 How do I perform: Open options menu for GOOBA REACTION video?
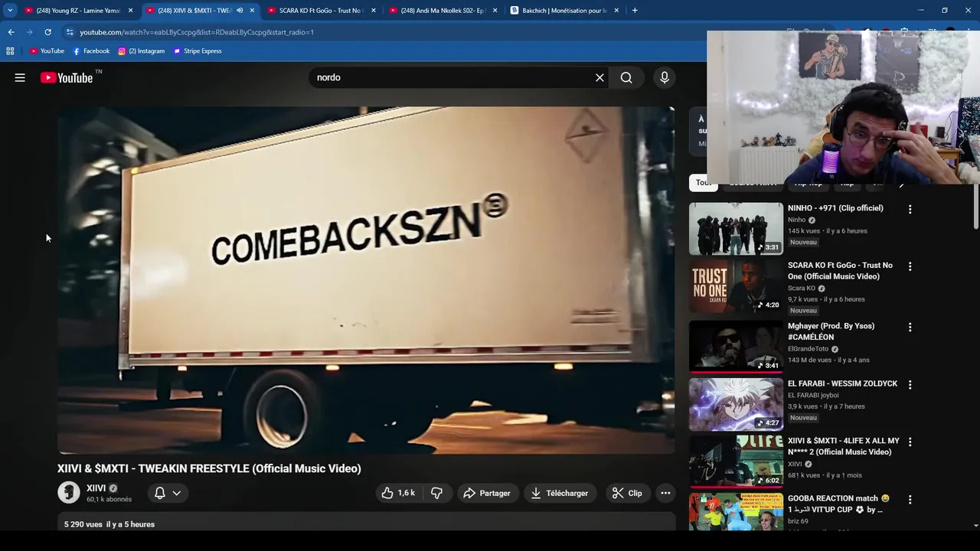910,499
